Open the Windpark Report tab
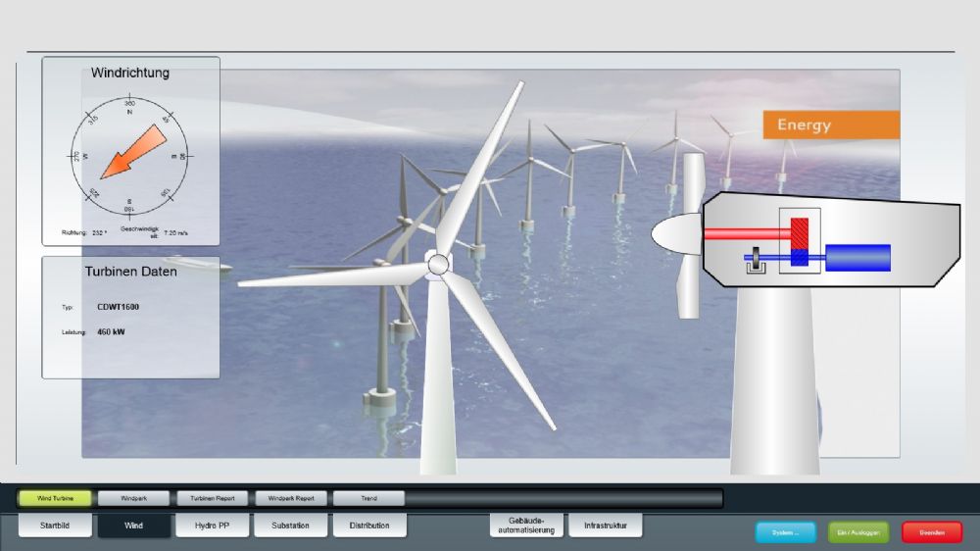 (x=291, y=498)
